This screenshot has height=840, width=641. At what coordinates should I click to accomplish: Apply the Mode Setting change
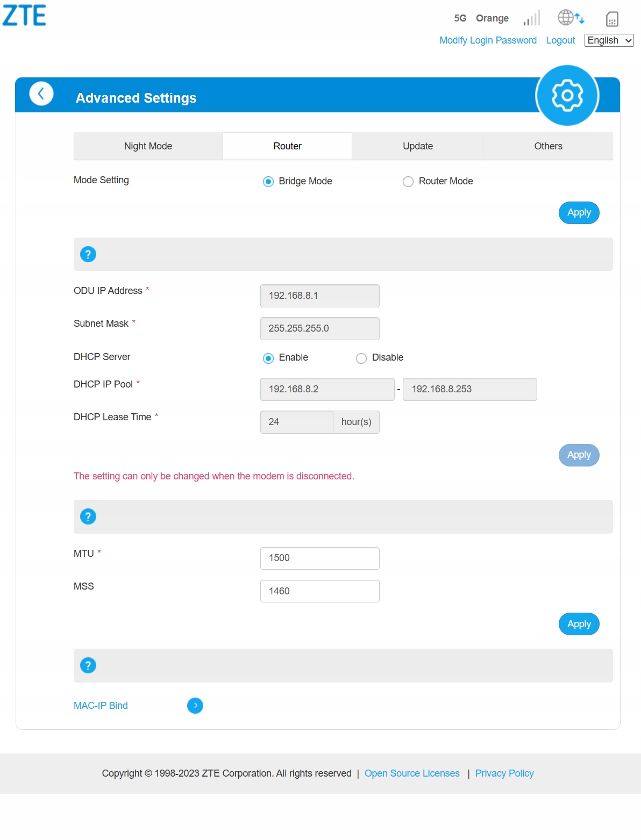coord(579,213)
